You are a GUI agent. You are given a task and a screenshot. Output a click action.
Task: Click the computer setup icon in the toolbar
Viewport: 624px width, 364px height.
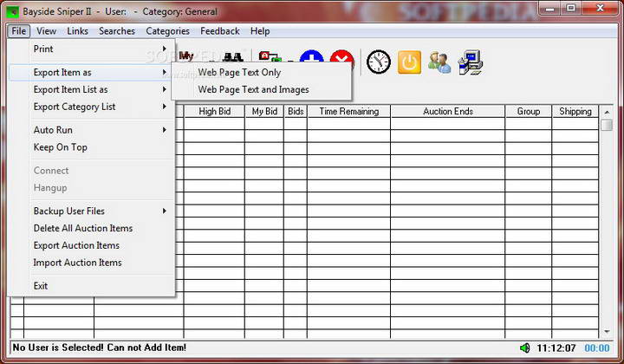[x=470, y=62]
